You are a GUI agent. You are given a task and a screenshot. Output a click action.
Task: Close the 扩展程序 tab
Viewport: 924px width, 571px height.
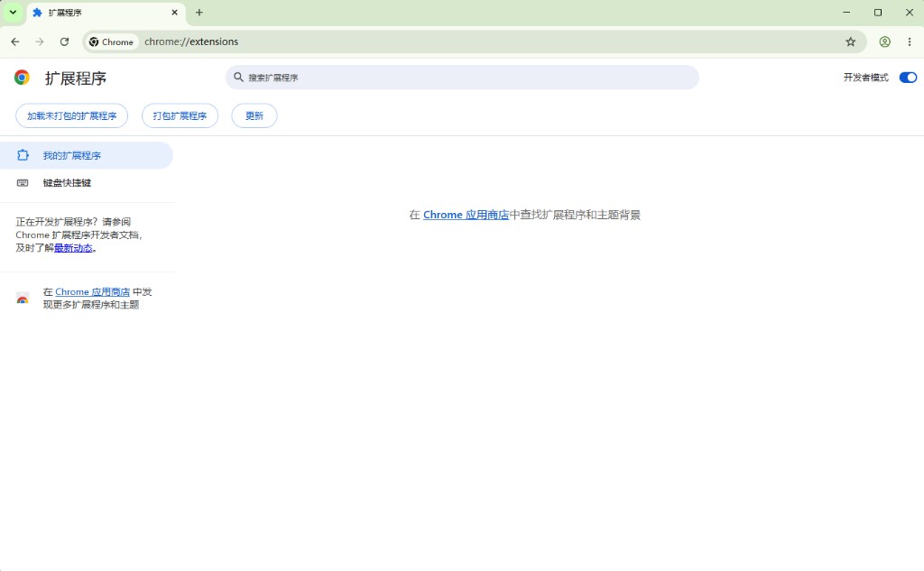[174, 13]
